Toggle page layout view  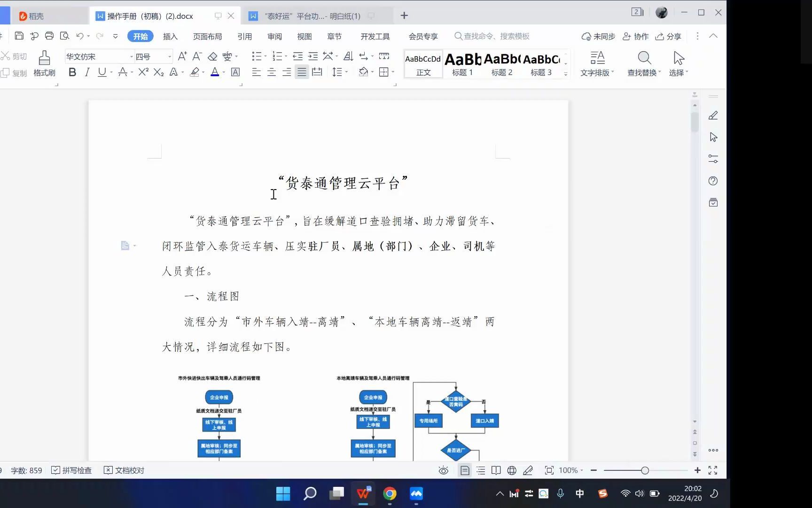coord(465,470)
